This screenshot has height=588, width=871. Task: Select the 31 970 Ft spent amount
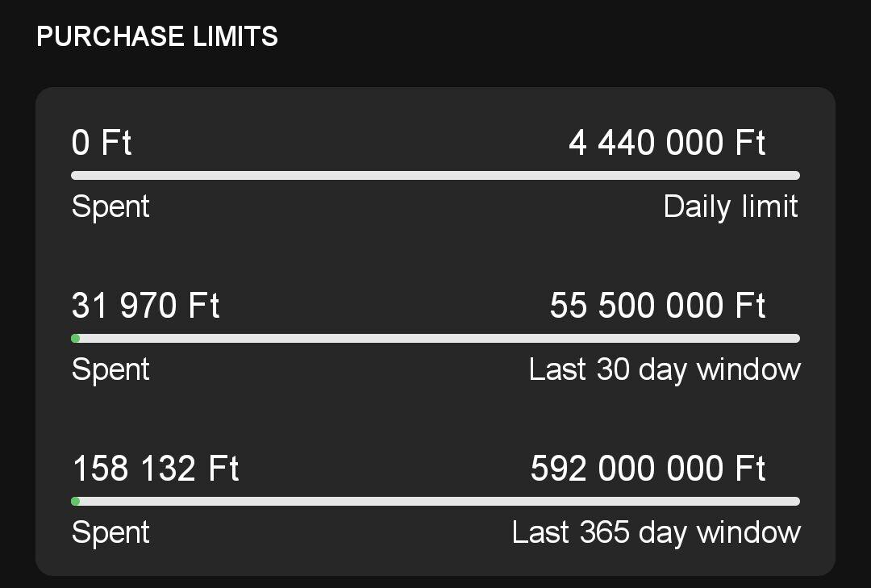click(145, 306)
